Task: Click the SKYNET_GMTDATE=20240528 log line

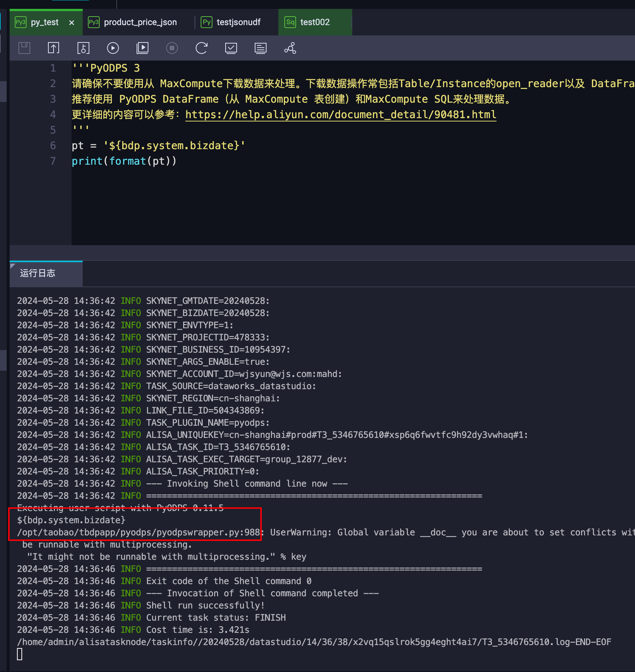Action: tap(143, 301)
